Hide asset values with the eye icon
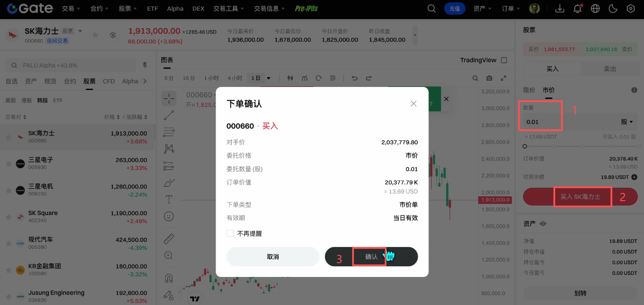This screenshot has height=305, width=644. (x=543, y=224)
